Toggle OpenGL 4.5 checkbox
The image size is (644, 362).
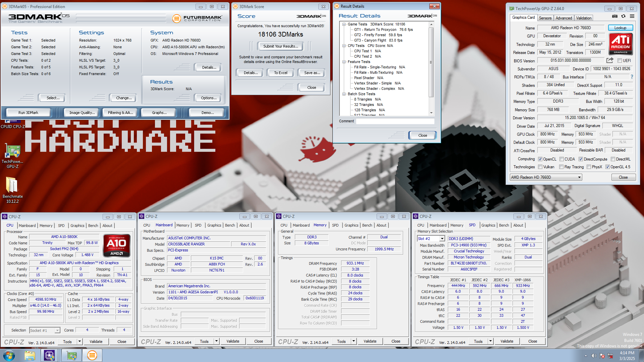(x=607, y=167)
